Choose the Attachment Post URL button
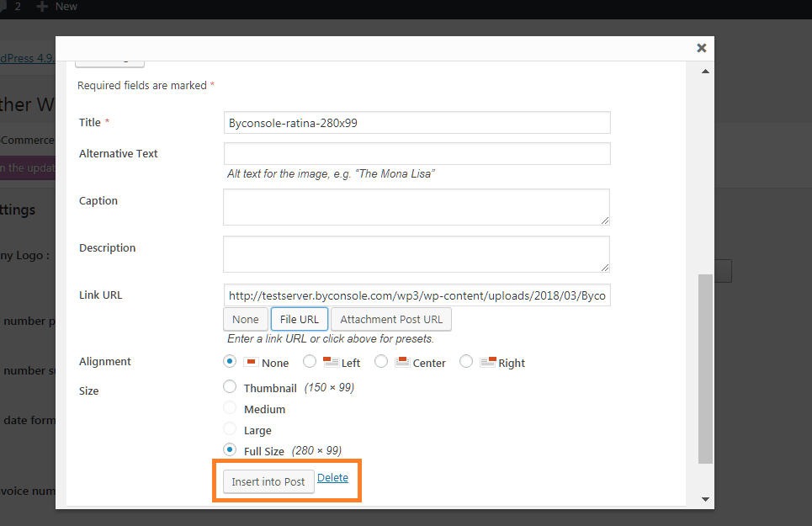The image size is (812, 526). (391, 320)
